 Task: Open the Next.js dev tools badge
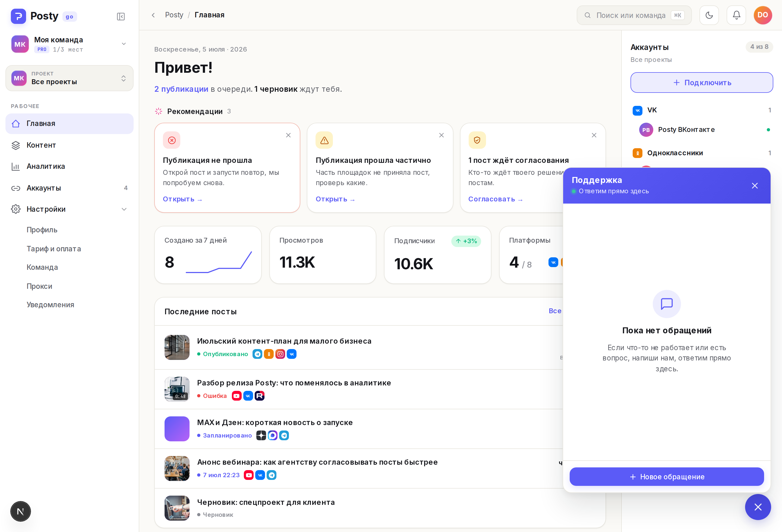21,511
